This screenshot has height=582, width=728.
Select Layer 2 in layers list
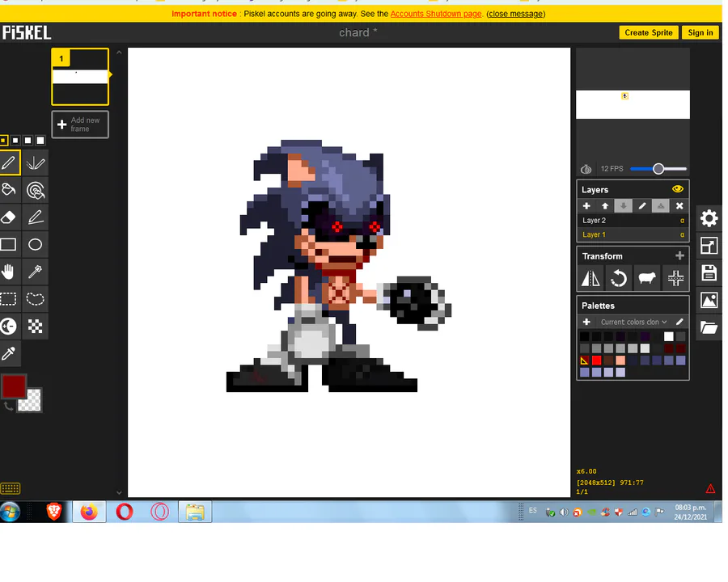[633, 221]
